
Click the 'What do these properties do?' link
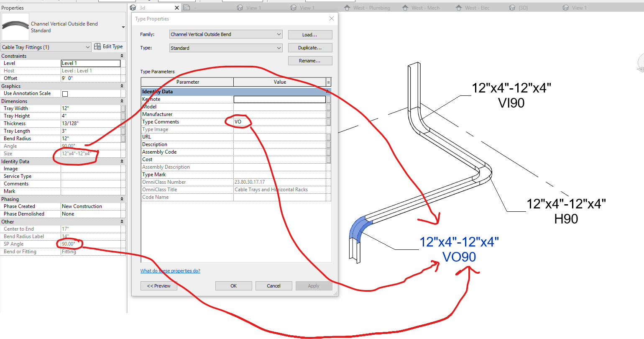[170, 271]
